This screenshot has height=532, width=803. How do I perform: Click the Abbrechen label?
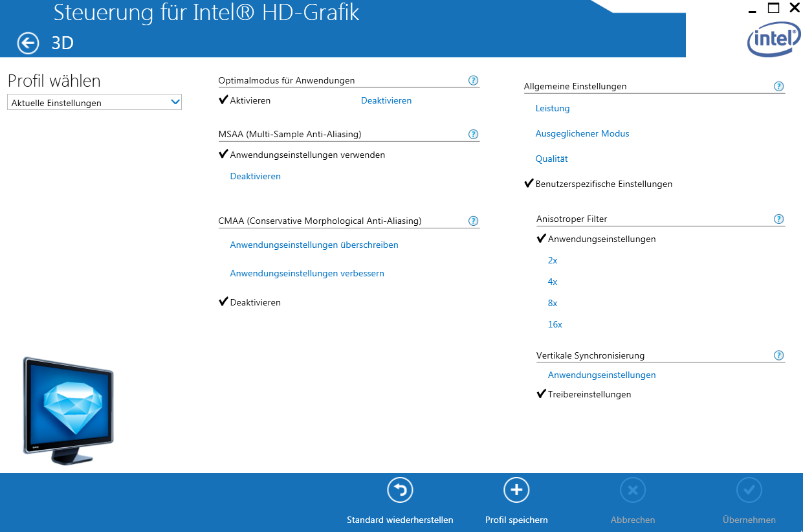point(633,520)
